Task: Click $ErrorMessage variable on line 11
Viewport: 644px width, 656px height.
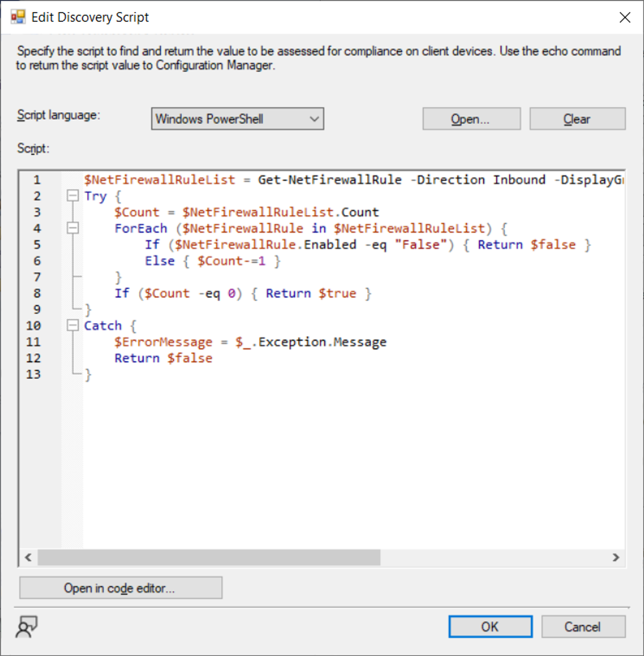Action: [x=163, y=342]
